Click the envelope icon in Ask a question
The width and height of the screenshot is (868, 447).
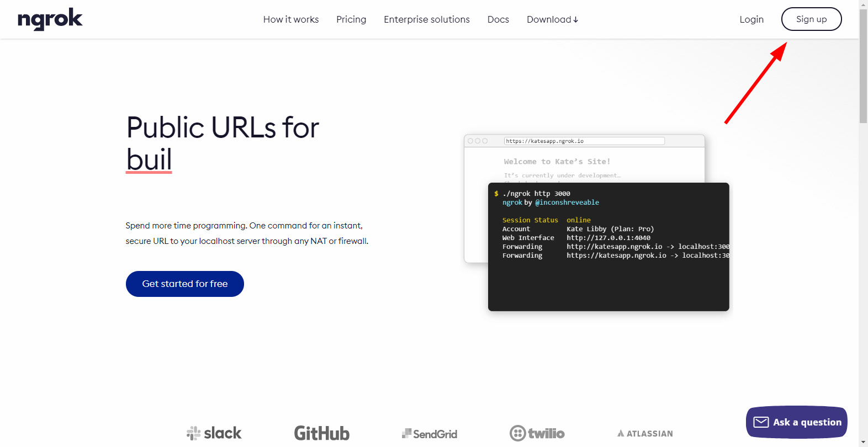761,422
